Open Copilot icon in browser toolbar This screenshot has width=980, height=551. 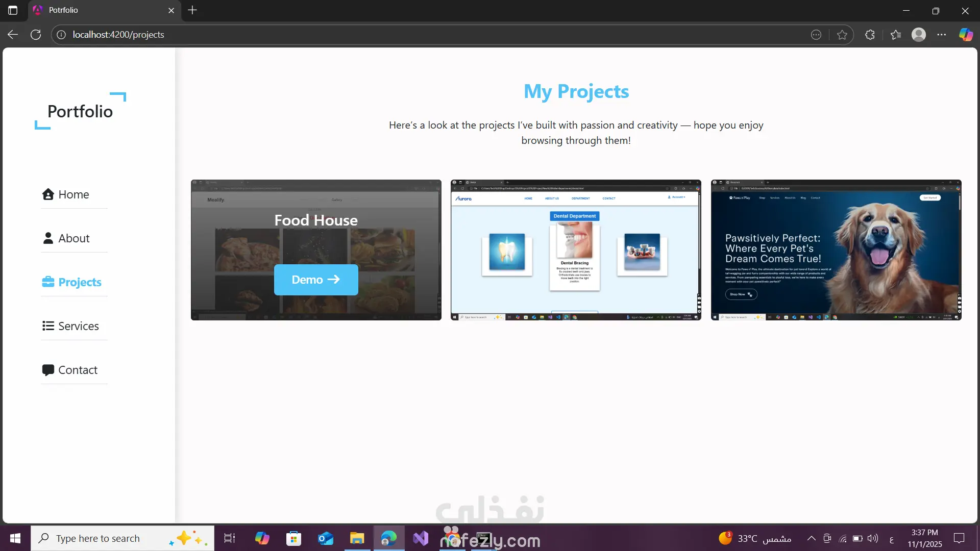966,35
